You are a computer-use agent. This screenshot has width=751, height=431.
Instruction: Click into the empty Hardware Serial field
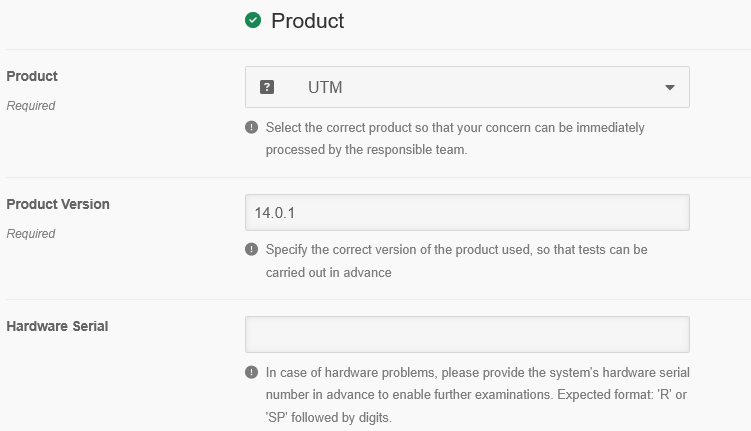click(467, 334)
